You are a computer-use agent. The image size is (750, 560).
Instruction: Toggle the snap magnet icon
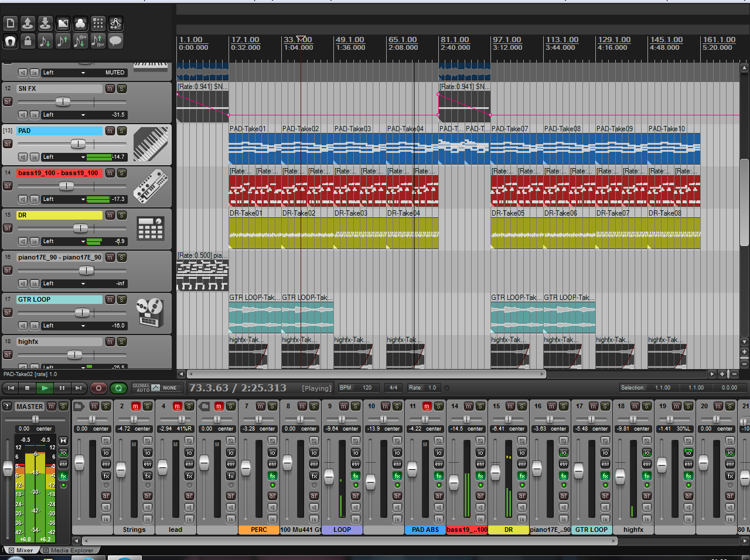[10, 41]
